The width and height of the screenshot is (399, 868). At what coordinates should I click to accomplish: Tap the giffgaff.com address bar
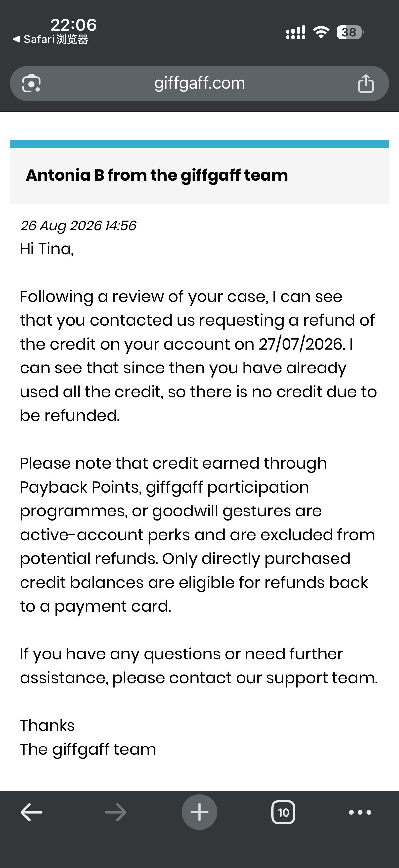pyautogui.click(x=199, y=83)
